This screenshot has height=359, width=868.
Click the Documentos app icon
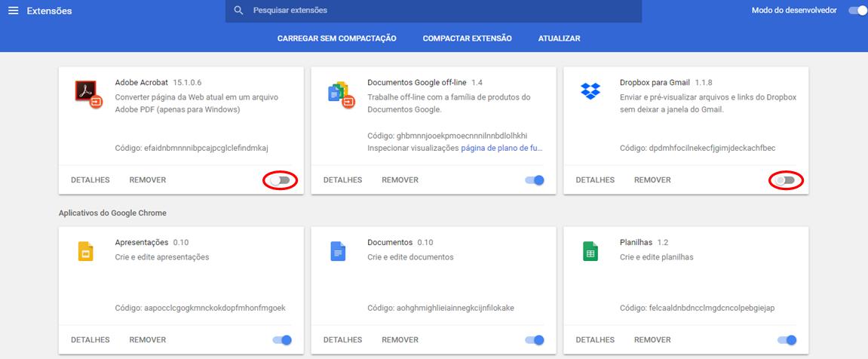click(x=338, y=251)
